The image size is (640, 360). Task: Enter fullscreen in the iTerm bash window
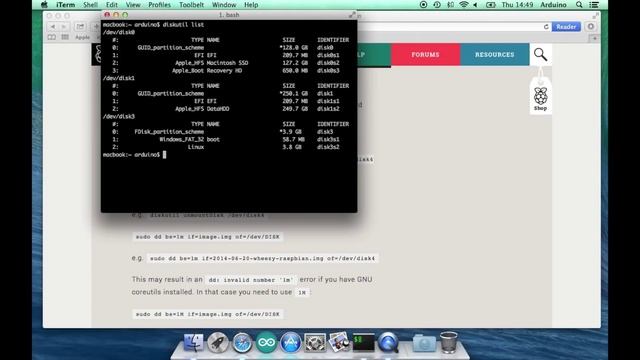point(352,15)
